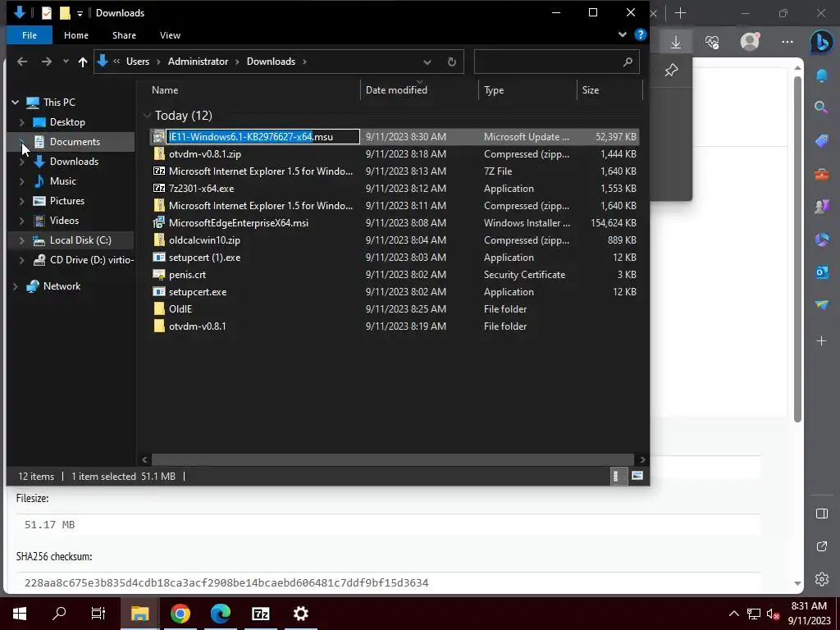Open the Bing chat sidebar button
This screenshot has height=630, width=840.
click(821, 43)
